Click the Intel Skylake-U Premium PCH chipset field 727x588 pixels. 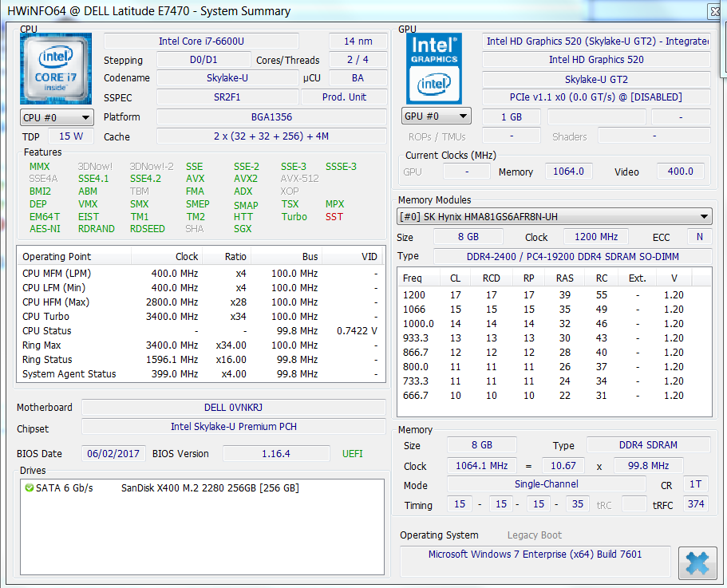(234, 427)
